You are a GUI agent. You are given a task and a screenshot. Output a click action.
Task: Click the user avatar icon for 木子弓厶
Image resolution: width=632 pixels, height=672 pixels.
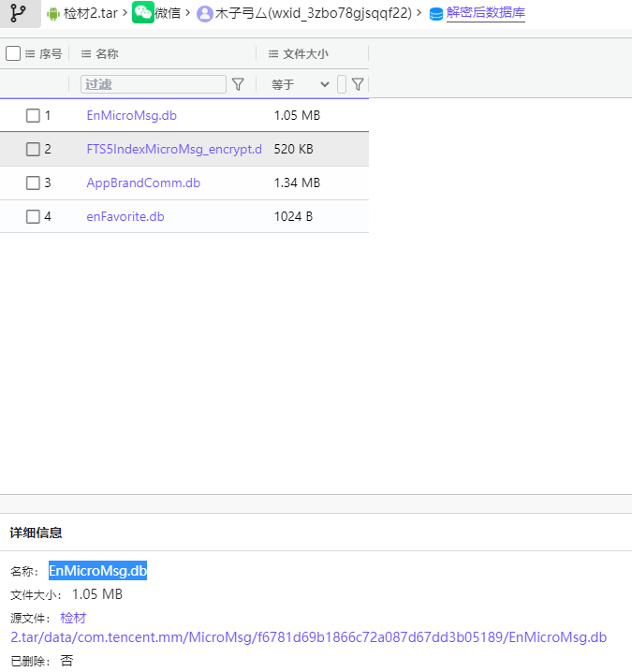[x=204, y=14]
